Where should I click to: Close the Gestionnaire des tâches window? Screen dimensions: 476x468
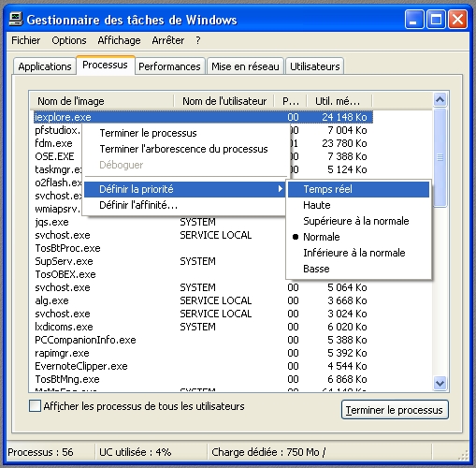point(457,20)
